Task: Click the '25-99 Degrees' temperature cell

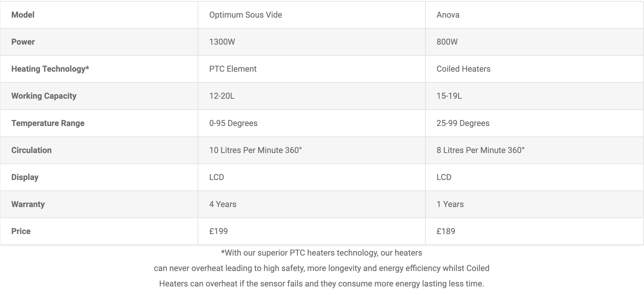Action: pos(463,123)
